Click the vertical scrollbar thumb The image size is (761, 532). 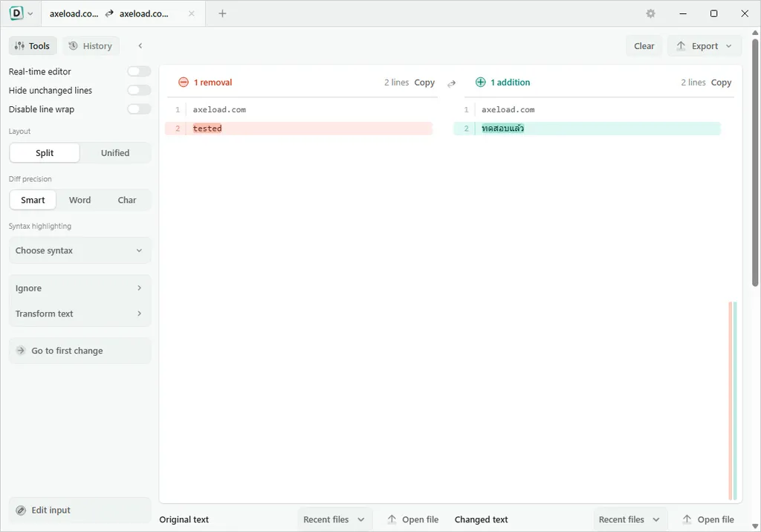tap(755, 163)
